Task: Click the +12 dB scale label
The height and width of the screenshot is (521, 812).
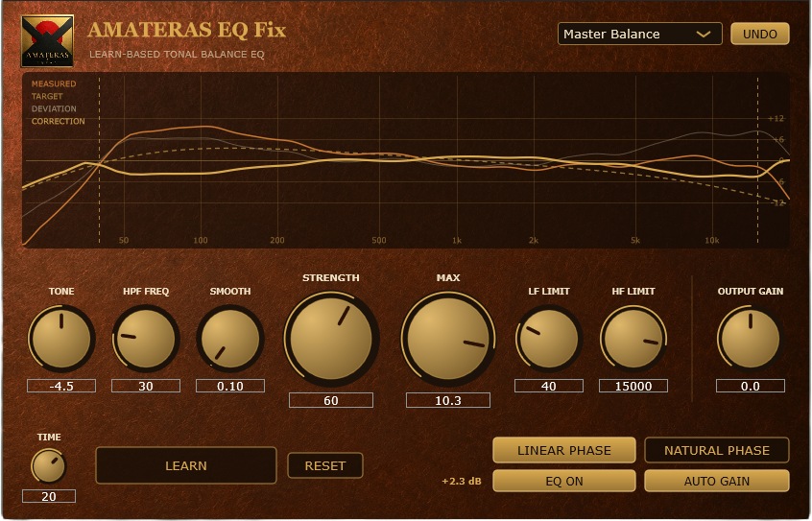Action: coord(776,119)
